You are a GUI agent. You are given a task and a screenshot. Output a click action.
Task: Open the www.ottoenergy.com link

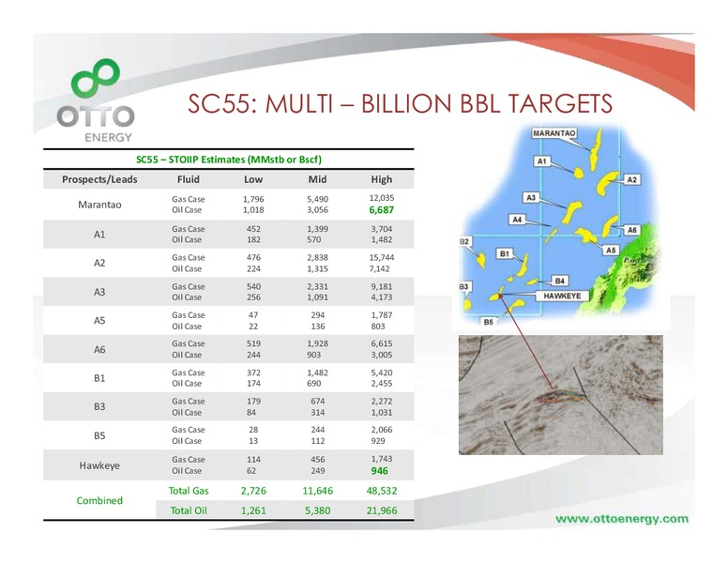tap(622, 518)
